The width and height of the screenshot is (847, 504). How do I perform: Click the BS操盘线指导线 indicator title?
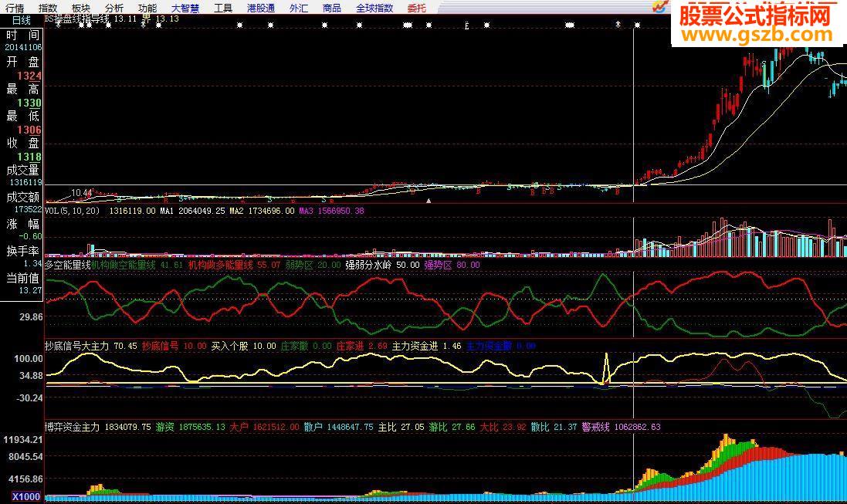[x=76, y=19]
